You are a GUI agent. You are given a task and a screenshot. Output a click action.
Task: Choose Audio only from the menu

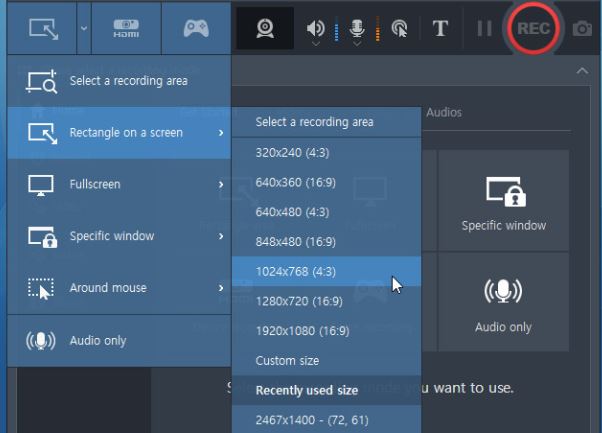point(97,340)
